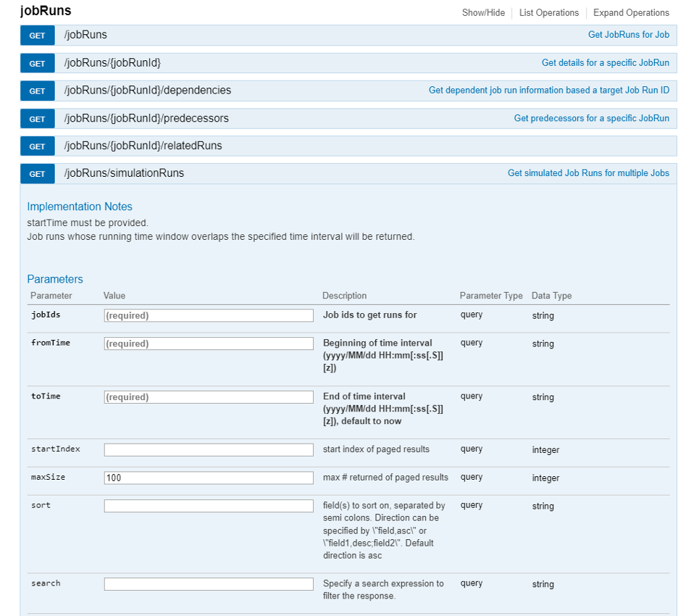
Task: Click 'Beginning of time interval' description
Action: click(x=382, y=355)
